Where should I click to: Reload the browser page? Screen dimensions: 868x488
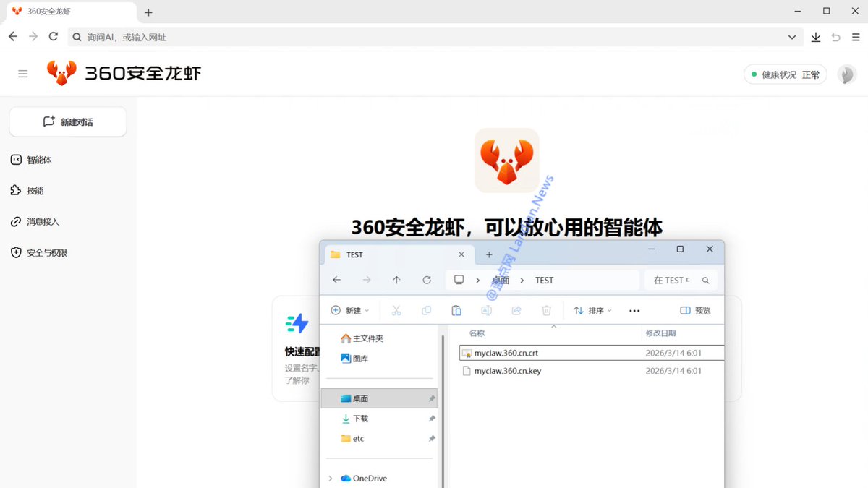pyautogui.click(x=54, y=37)
